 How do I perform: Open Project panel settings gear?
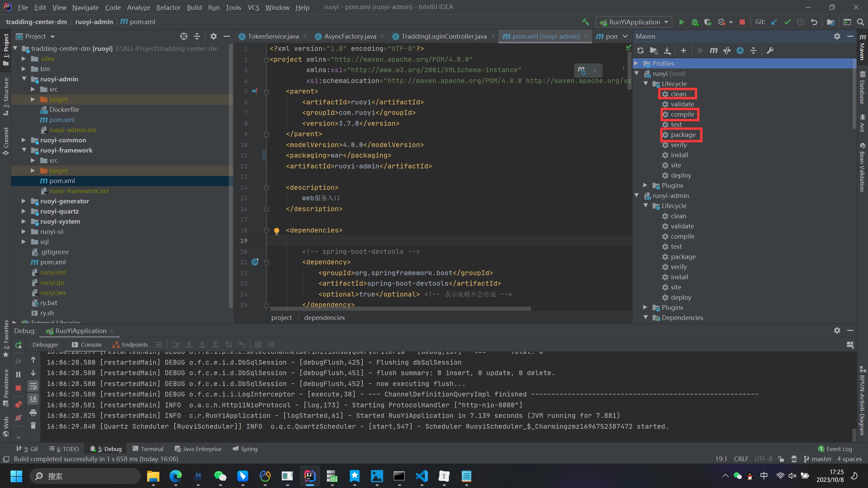[213, 36]
